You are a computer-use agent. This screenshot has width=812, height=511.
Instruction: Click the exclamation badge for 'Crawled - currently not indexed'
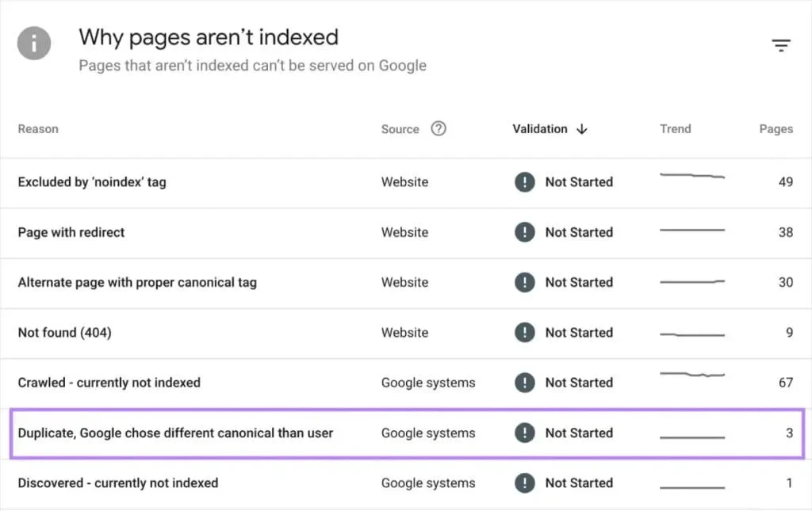click(525, 383)
